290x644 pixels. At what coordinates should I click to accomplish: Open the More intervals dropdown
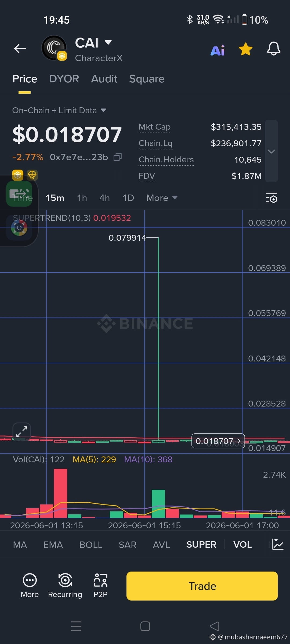point(162,198)
